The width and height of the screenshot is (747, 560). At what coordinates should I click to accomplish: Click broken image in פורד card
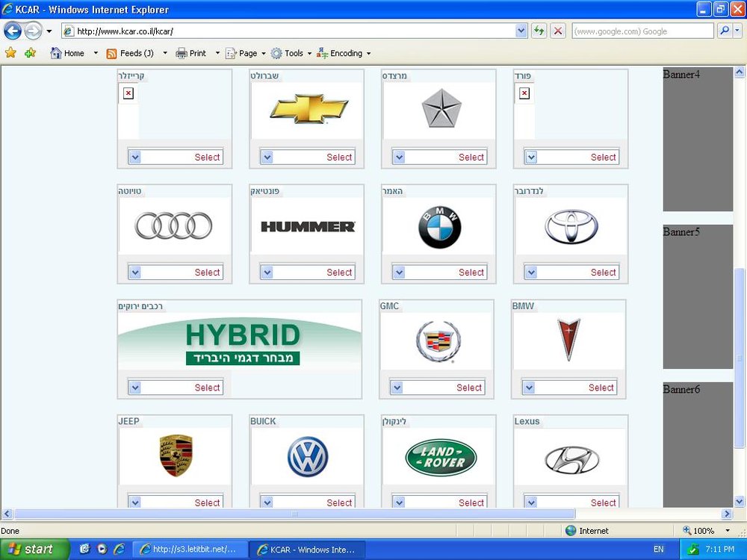(524, 93)
